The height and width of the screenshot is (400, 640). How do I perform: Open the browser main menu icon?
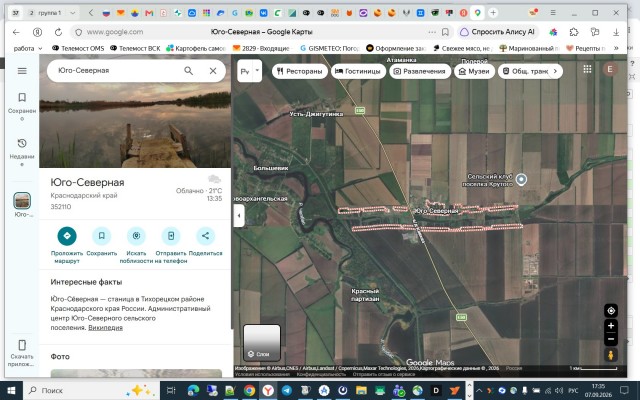click(553, 13)
